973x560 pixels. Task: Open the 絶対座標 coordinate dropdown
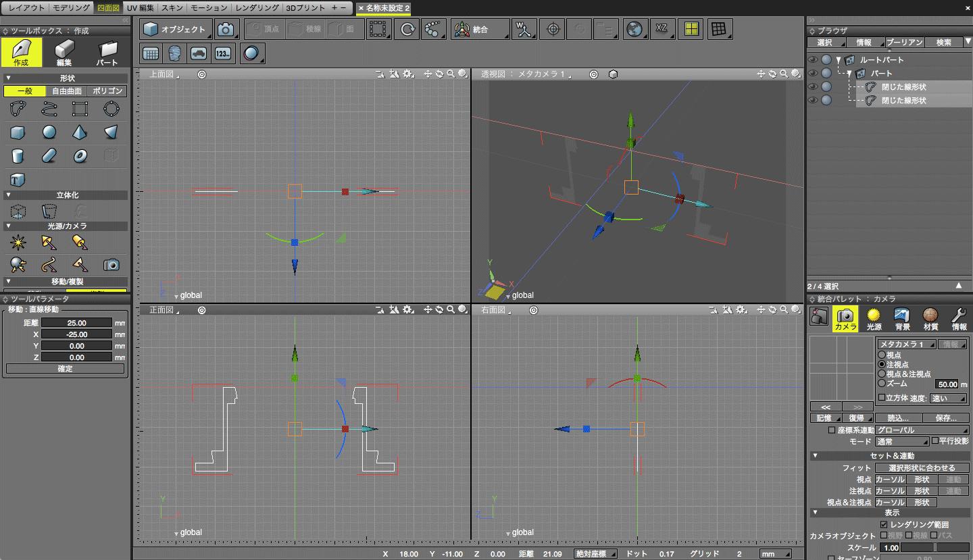click(595, 554)
